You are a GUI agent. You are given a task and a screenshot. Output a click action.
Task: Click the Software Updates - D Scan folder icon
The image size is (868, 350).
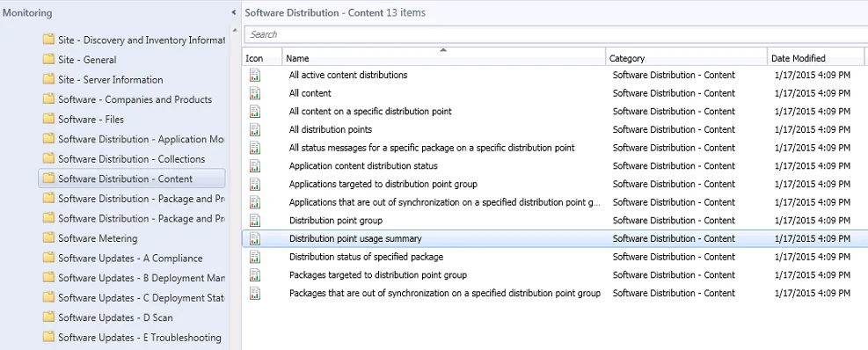pos(48,317)
